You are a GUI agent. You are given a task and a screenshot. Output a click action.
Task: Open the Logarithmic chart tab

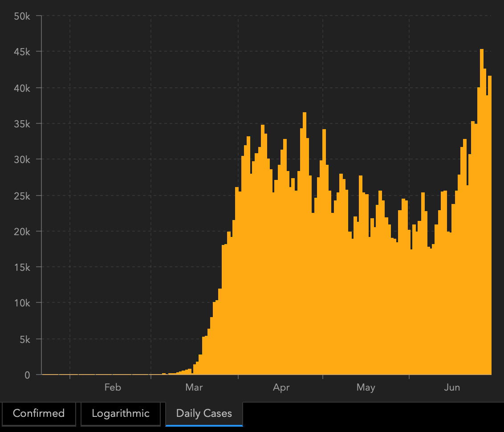click(x=120, y=413)
